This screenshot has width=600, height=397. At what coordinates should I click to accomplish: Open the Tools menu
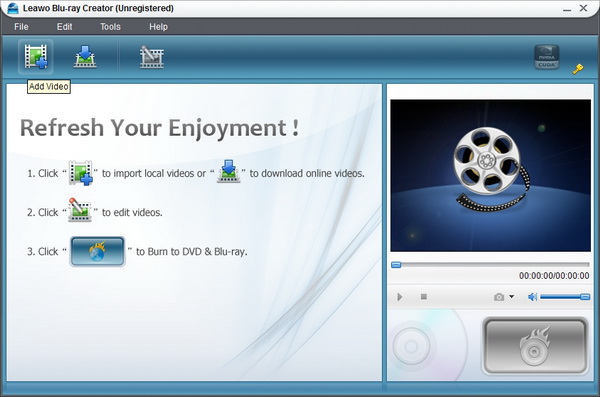[x=110, y=27]
